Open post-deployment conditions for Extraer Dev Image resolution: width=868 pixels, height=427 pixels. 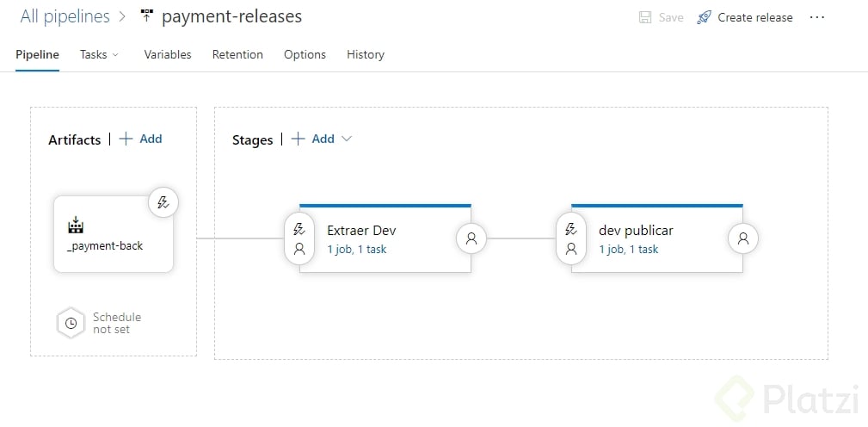coord(471,239)
